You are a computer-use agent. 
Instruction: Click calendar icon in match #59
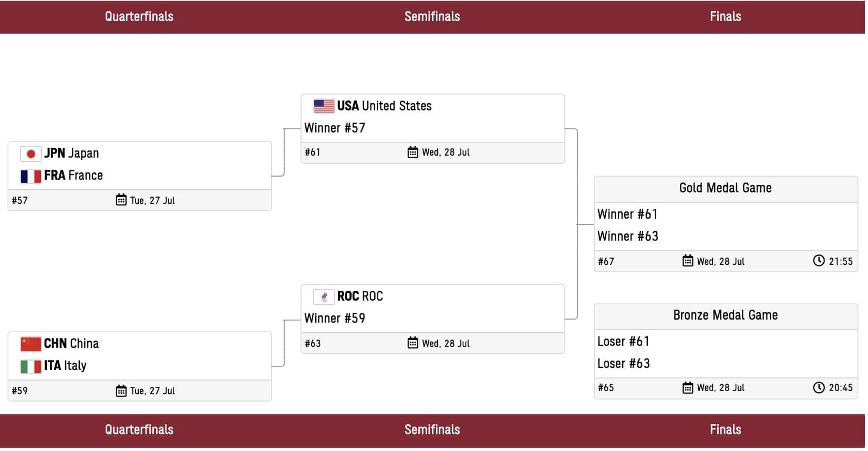121,391
